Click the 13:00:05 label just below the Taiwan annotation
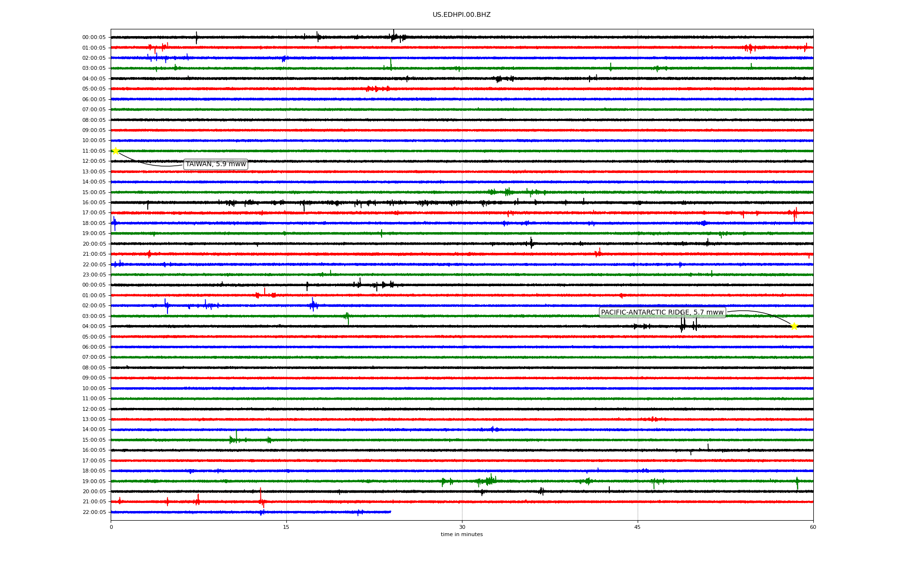 [94, 171]
